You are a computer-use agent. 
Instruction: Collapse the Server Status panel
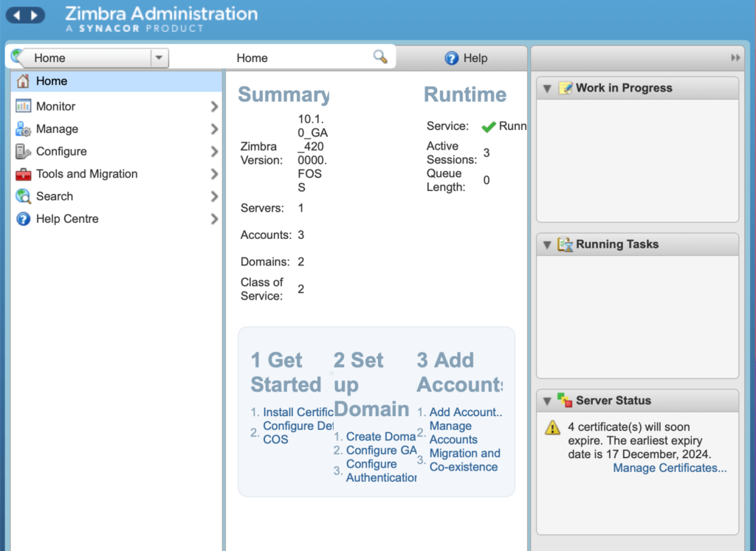point(547,401)
